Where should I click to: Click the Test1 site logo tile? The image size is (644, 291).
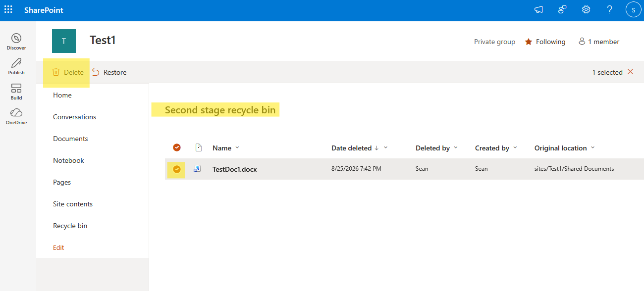tap(64, 41)
